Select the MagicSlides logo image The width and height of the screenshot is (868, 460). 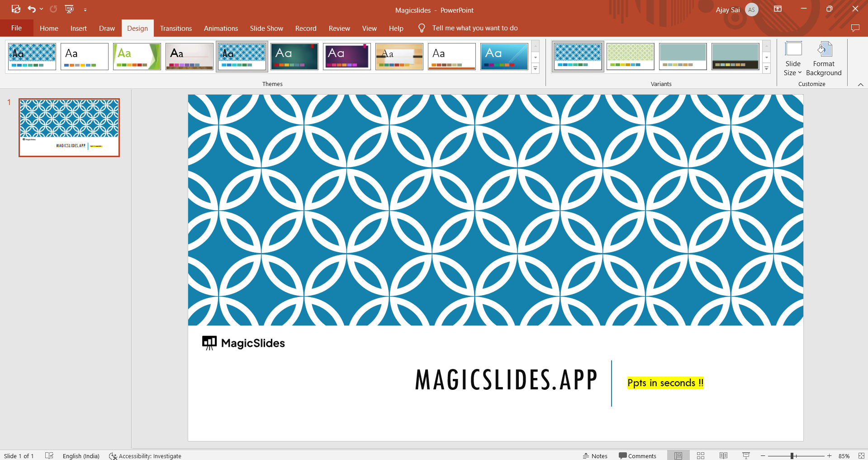click(x=243, y=343)
